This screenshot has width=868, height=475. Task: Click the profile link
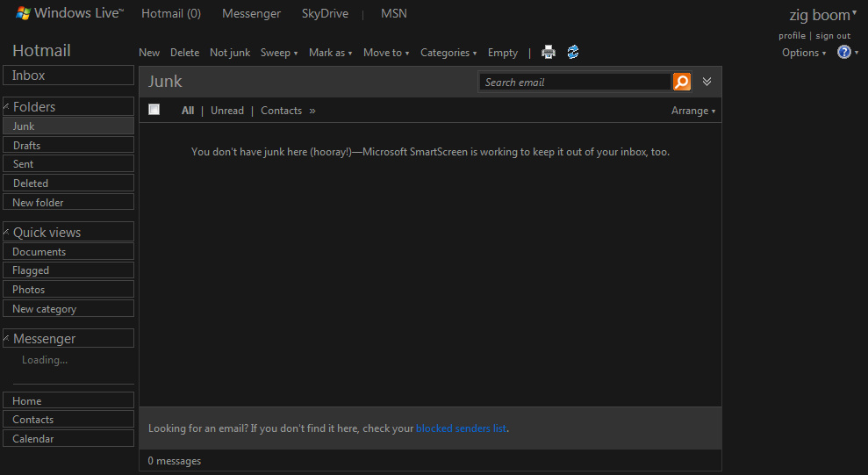point(792,35)
